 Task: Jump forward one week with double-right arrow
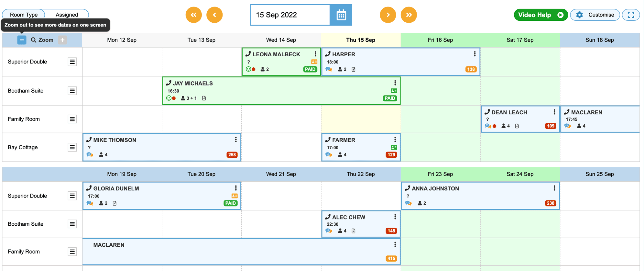click(409, 15)
